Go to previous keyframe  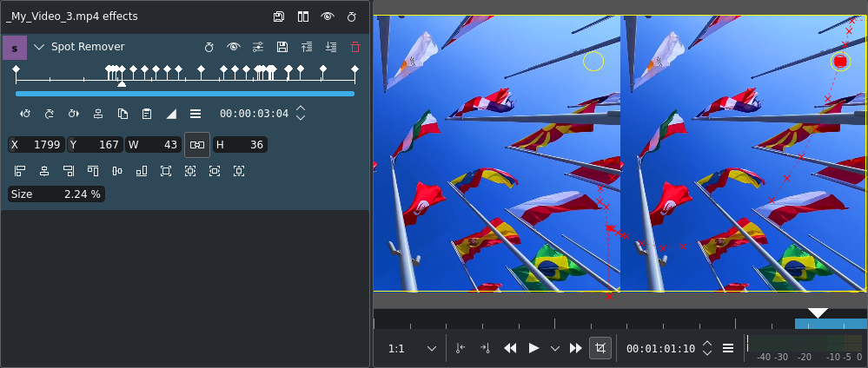[25, 114]
